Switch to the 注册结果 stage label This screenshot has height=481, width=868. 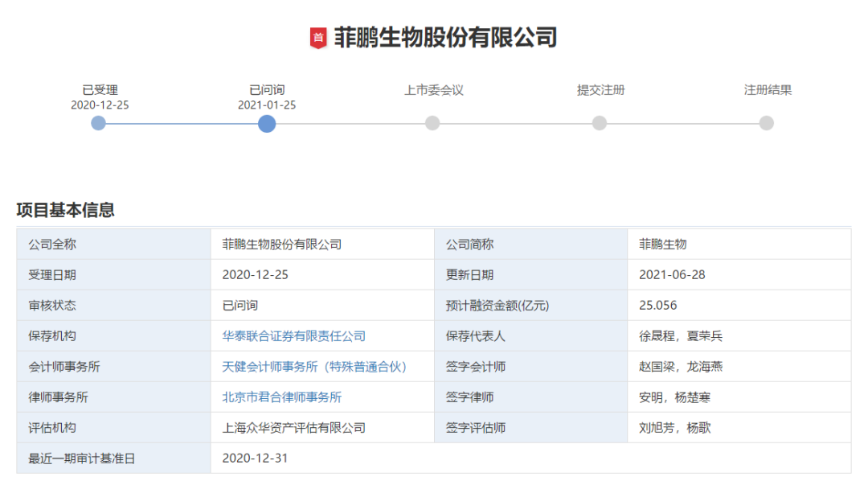[764, 90]
